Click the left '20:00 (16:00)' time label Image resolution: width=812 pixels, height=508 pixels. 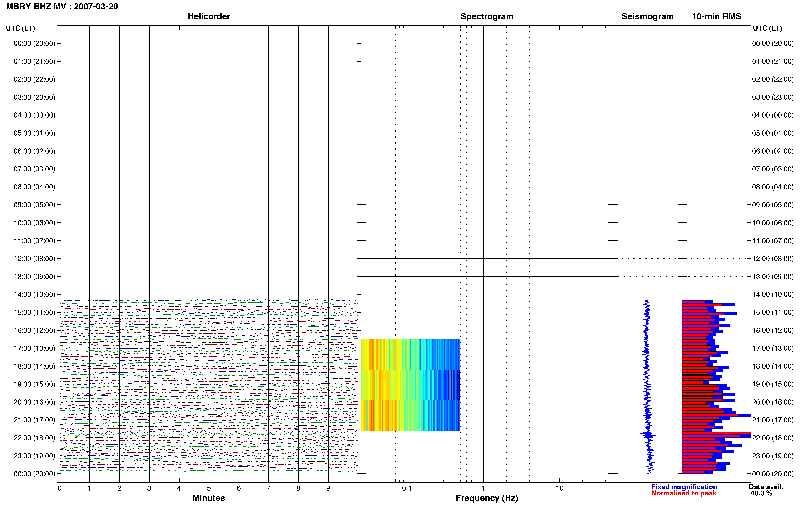click(x=35, y=402)
